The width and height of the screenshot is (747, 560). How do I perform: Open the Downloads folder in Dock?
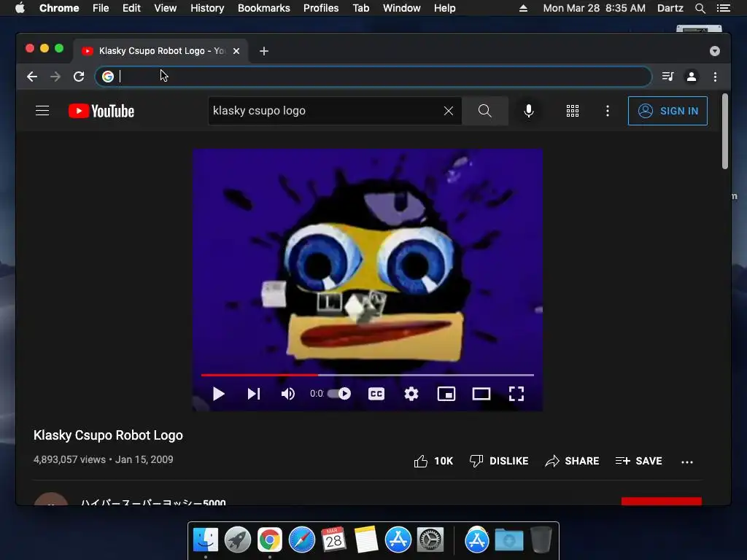pyautogui.click(x=508, y=540)
